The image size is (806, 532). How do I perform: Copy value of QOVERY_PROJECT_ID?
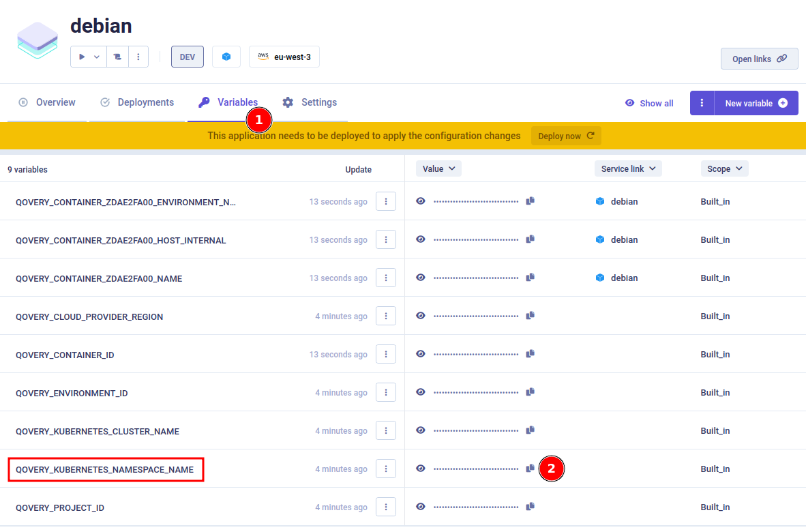(531, 506)
